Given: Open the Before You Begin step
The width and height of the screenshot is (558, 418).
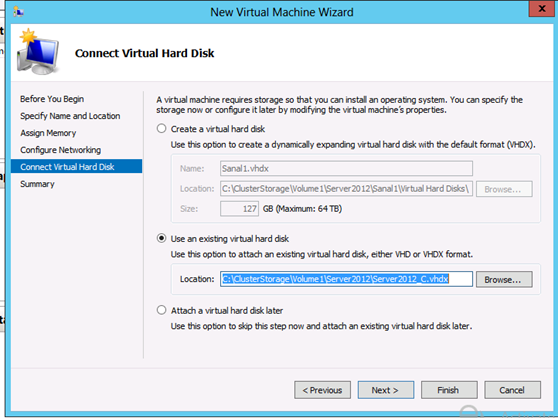Looking at the screenshot, I should pos(52,99).
